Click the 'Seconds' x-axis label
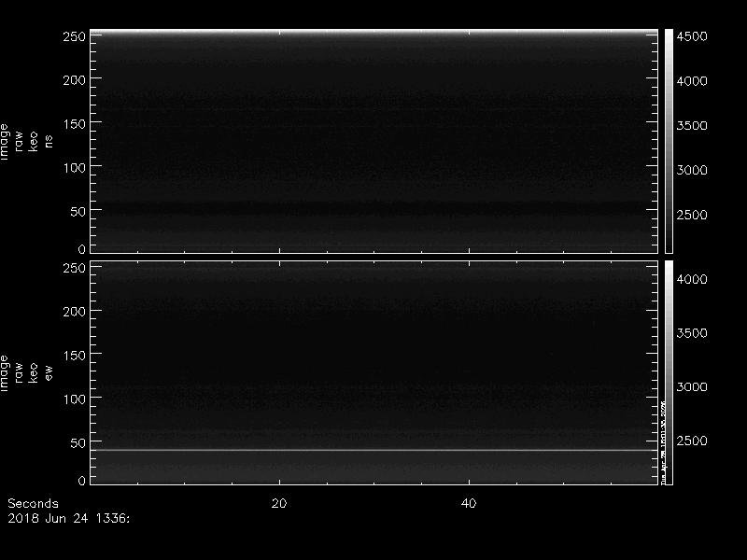This screenshot has height=560, width=747. [33, 503]
